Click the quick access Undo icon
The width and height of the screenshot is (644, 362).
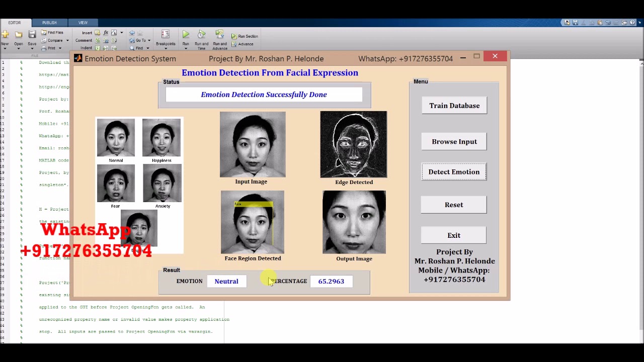[x=608, y=23]
